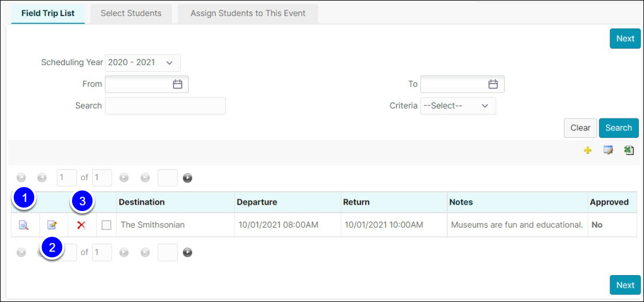Open the To date calendar picker
Viewport: 644px width, 302px height.
493,84
